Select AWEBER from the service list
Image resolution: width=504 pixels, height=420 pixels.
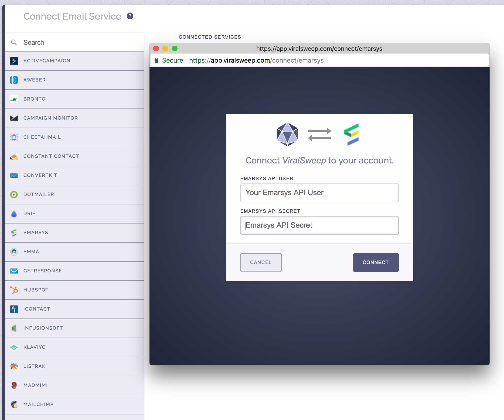tap(74, 80)
